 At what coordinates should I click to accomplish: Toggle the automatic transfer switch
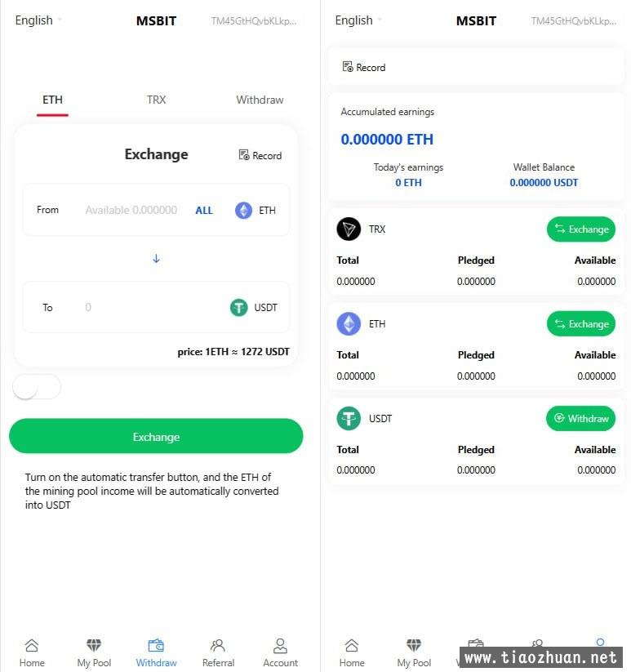(x=37, y=386)
